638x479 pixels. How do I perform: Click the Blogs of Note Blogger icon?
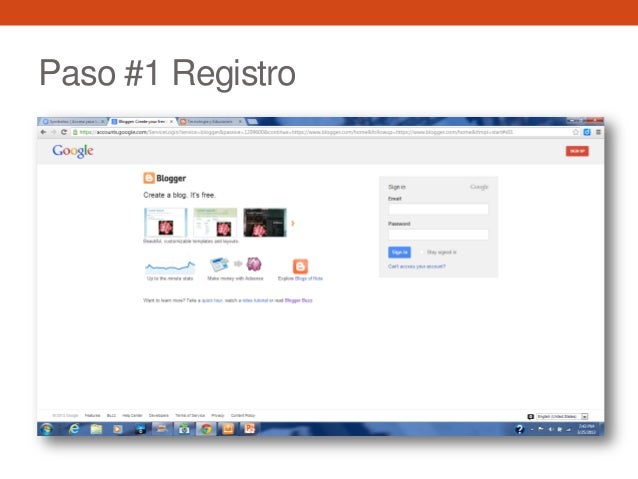pyautogui.click(x=300, y=267)
